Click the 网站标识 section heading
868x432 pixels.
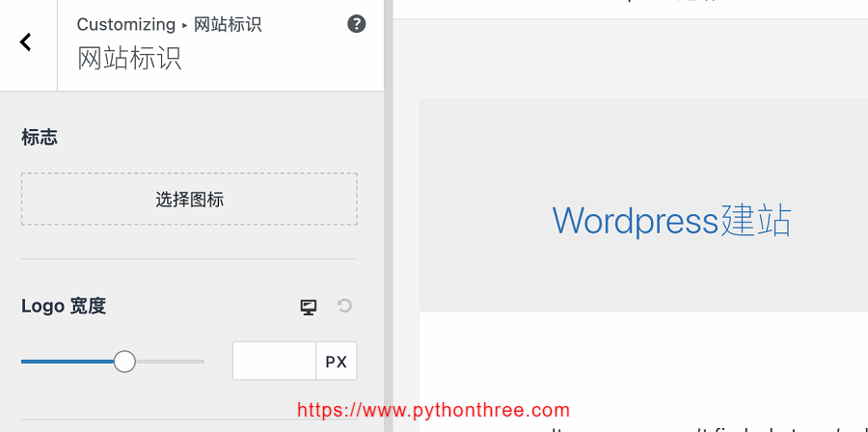129,59
